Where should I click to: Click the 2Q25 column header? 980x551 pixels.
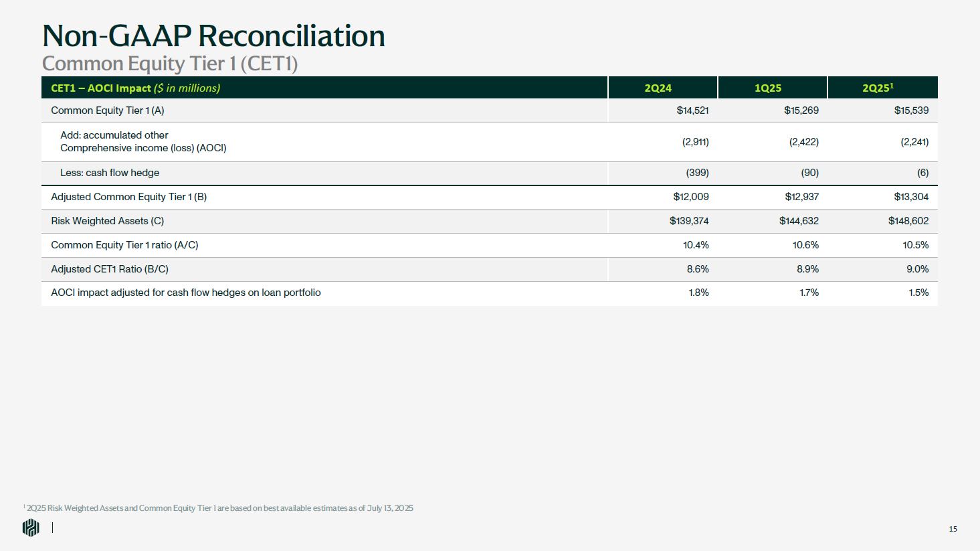click(x=878, y=88)
